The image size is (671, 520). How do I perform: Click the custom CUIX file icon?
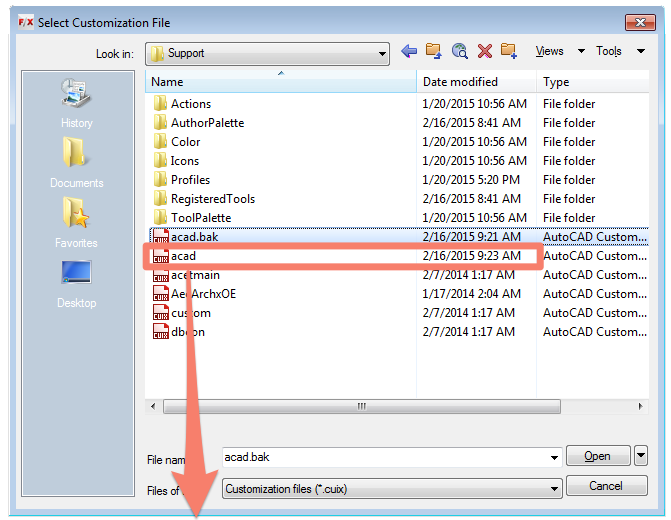pos(161,313)
